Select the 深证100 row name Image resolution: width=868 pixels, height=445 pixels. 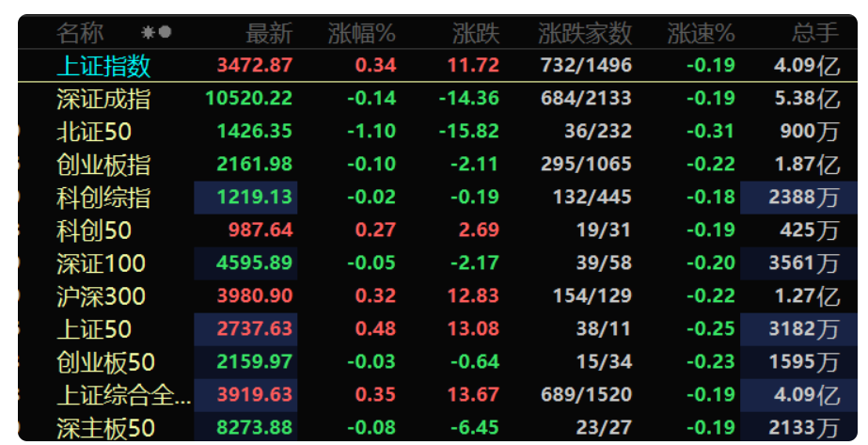[x=101, y=263]
